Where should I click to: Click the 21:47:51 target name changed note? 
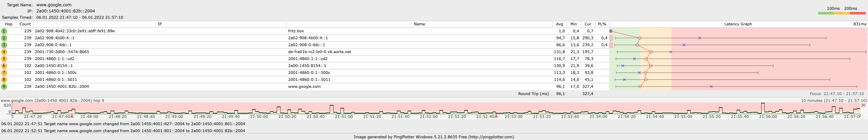123,124
